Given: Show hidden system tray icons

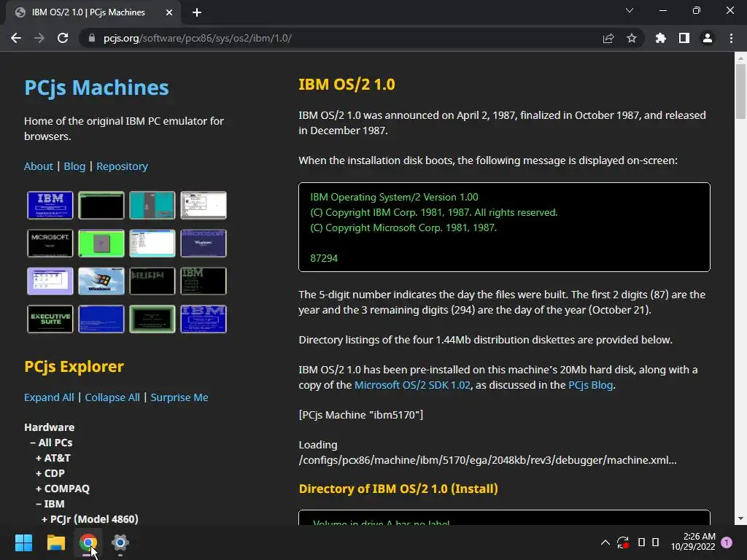Looking at the screenshot, I should pyautogui.click(x=605, y=542).
